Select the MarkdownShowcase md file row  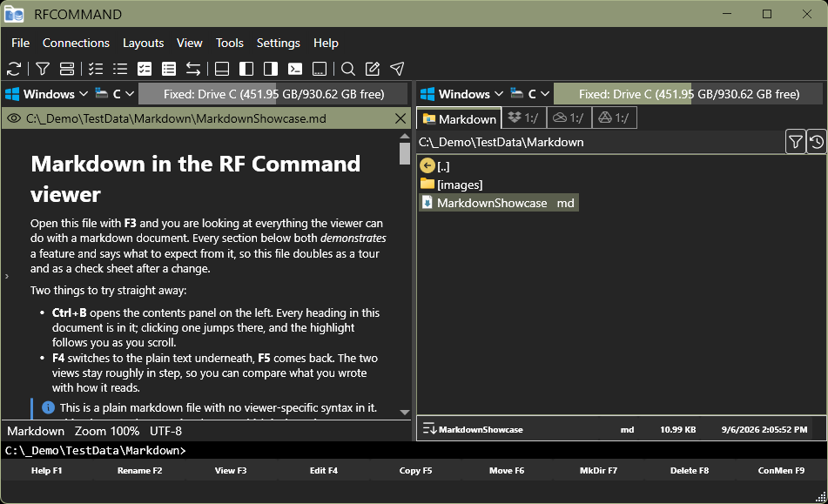coord(499,203)
